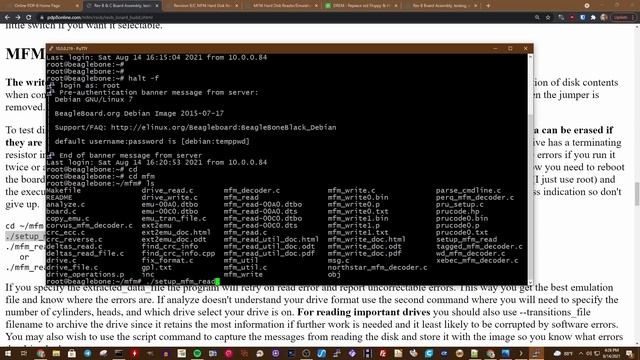Click the browser page vertical scrollbar
This screenshot has height=360, width=640.
(637, 184)
